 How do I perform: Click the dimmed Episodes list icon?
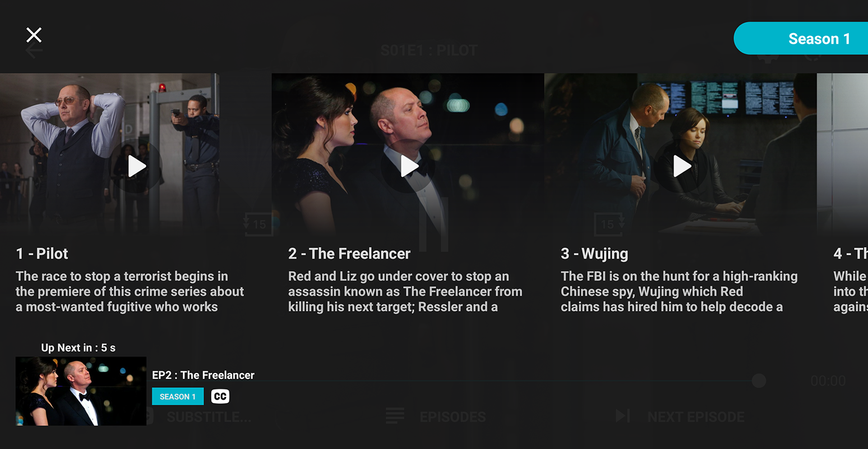[395, 416]
